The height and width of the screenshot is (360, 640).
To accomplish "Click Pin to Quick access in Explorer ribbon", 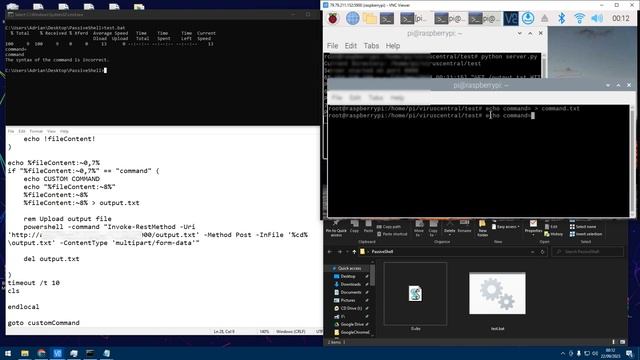I will pos(336,228).
